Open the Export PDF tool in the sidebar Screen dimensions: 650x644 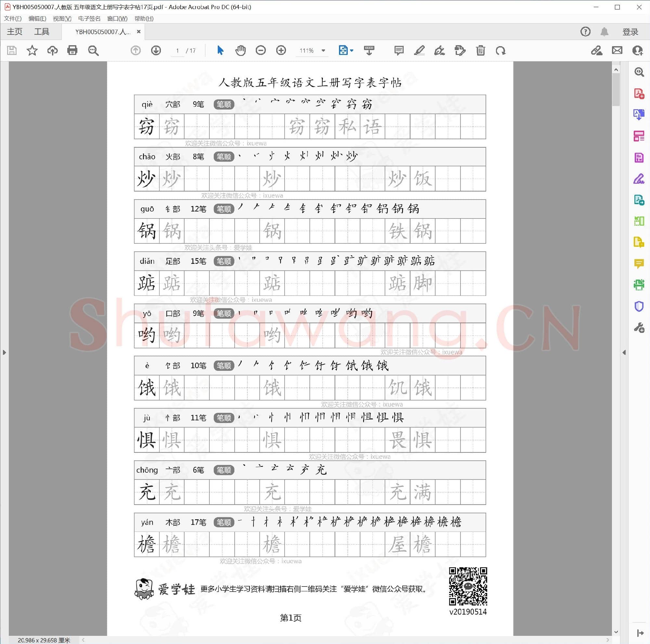pyautogui.click(x=639, y=114)
